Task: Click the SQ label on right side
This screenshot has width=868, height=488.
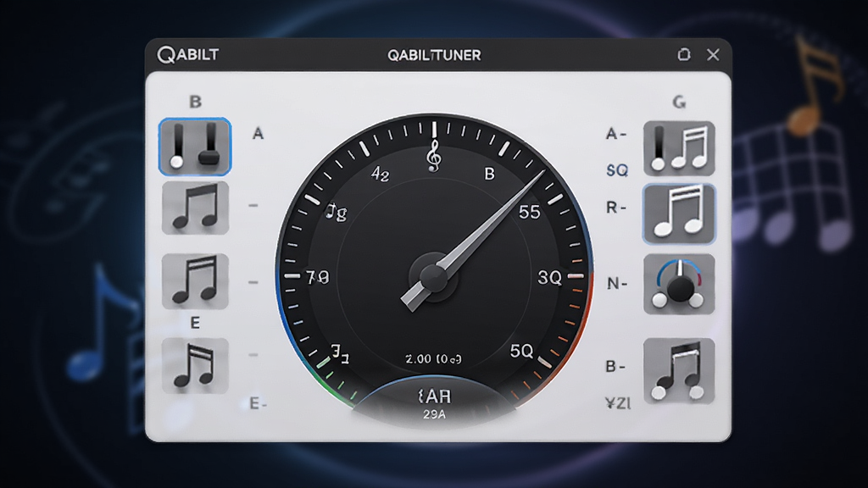Action: 617,170
